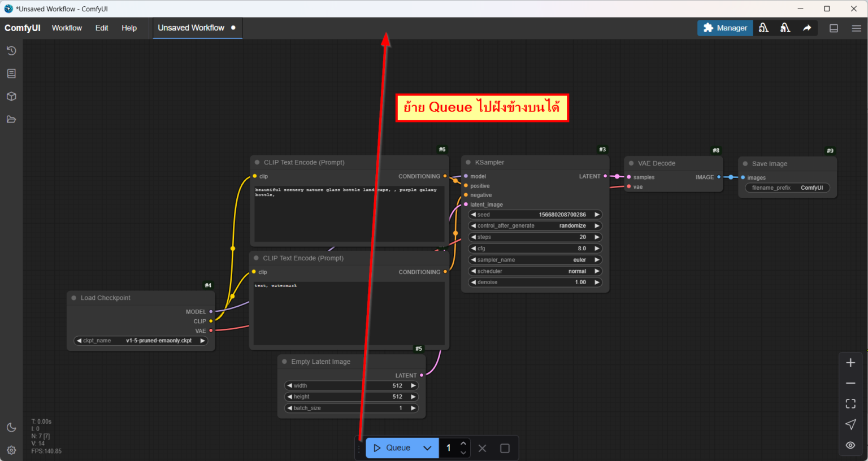Click the settings gear icon

[x=11, y=450]
